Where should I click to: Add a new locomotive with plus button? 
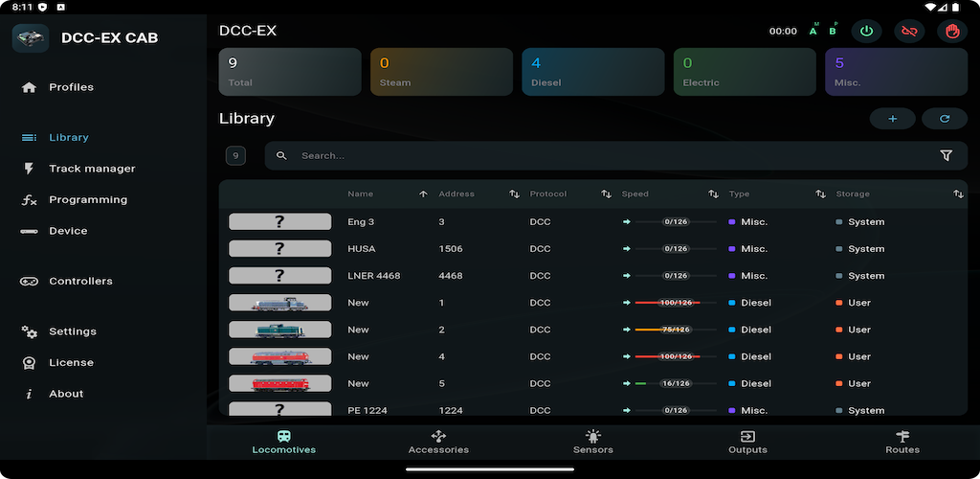pos(893,119)
